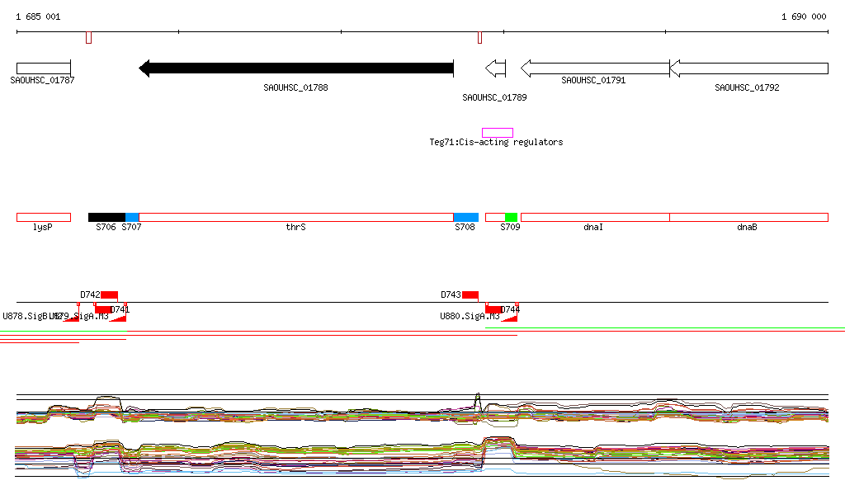Click the small blue S707 segment
This screenshot has width=845, height=504.
pos(132,217)
